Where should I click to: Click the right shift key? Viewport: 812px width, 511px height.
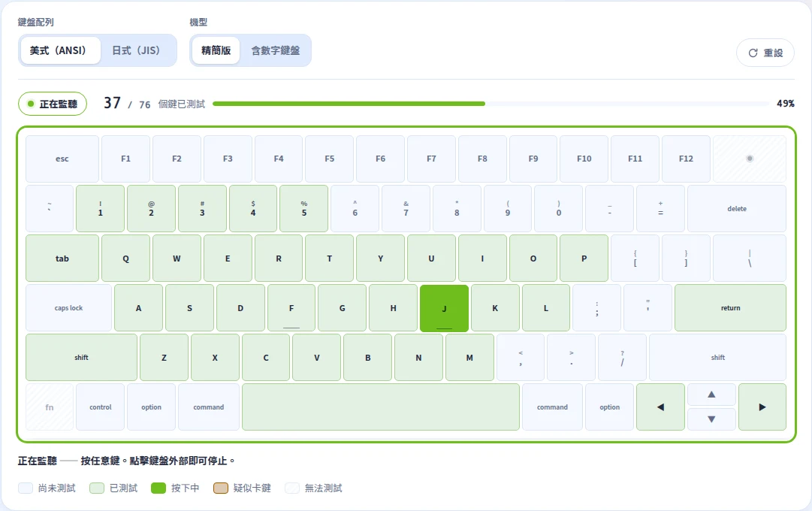point(718,357)
